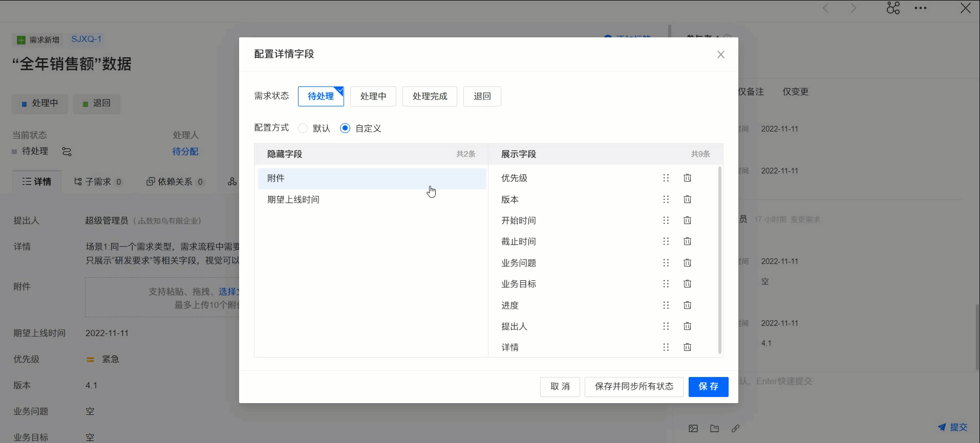Switch status to 处理中

click(373, 96)
